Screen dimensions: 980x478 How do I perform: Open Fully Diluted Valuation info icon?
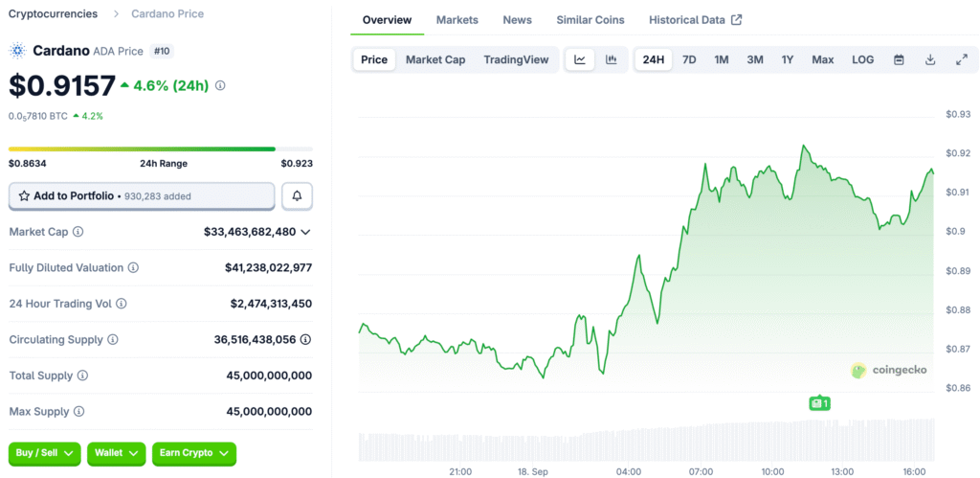133,268
